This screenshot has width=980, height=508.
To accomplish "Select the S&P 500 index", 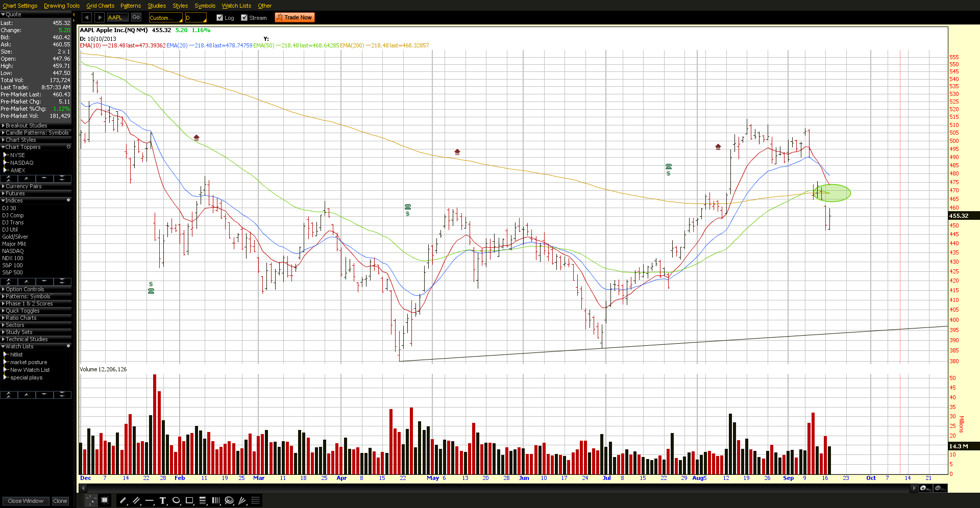I will [x=12, y=272].
